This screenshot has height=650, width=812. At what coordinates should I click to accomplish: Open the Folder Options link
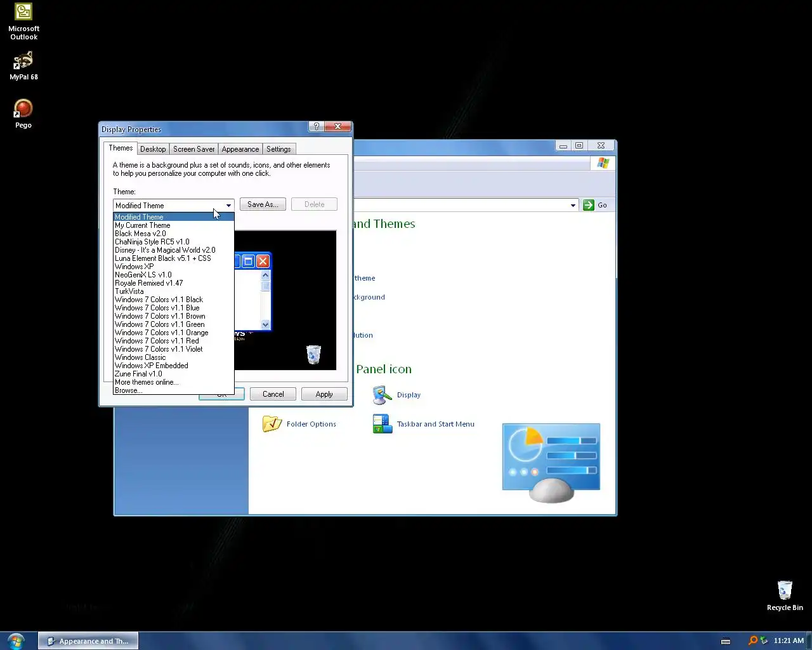tap(311, 424)
